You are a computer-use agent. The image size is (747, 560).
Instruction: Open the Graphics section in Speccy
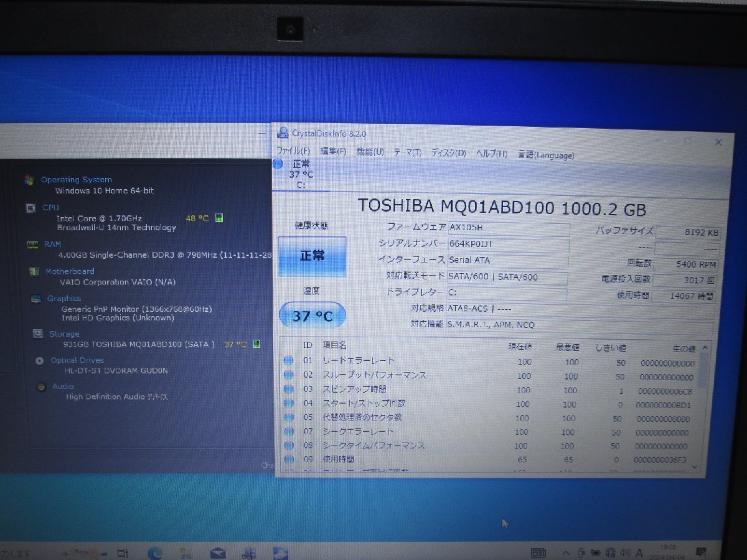click(x=64, y=299)
